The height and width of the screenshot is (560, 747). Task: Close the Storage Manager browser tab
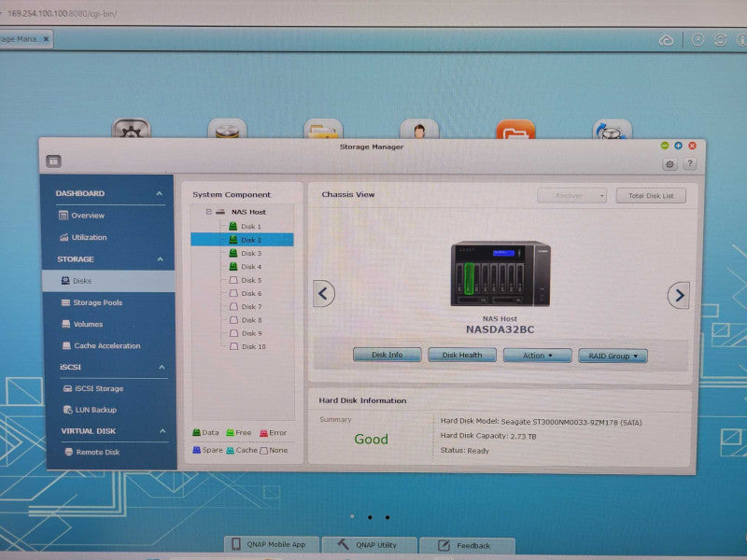46,39
